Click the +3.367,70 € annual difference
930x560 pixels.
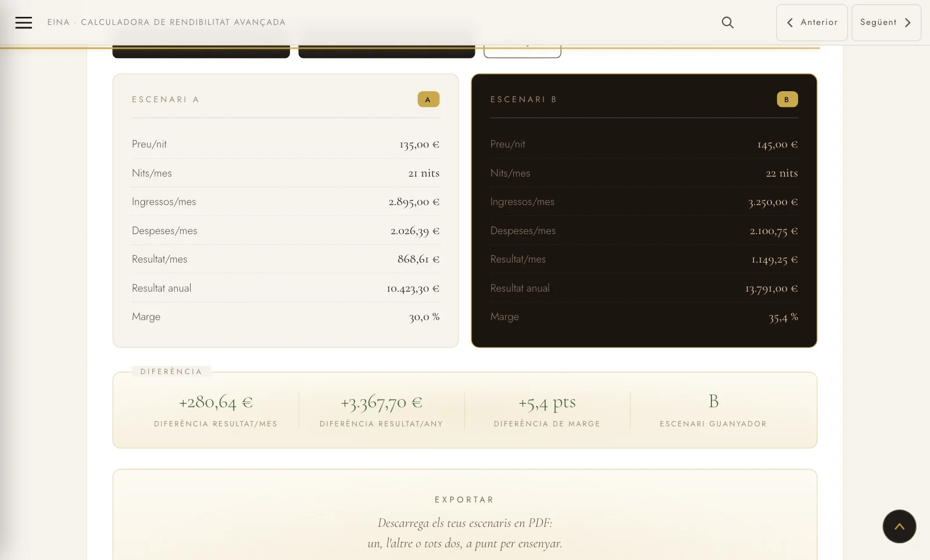[381, 402]
